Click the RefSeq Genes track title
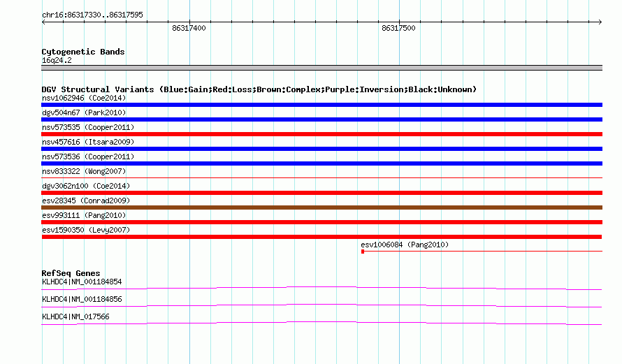 [x=71, y=273]
